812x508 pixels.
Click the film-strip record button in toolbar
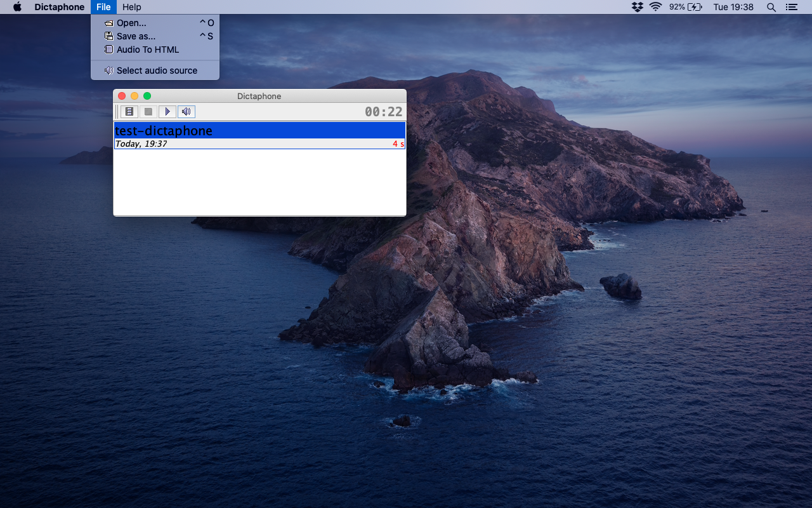coord(129,112)
